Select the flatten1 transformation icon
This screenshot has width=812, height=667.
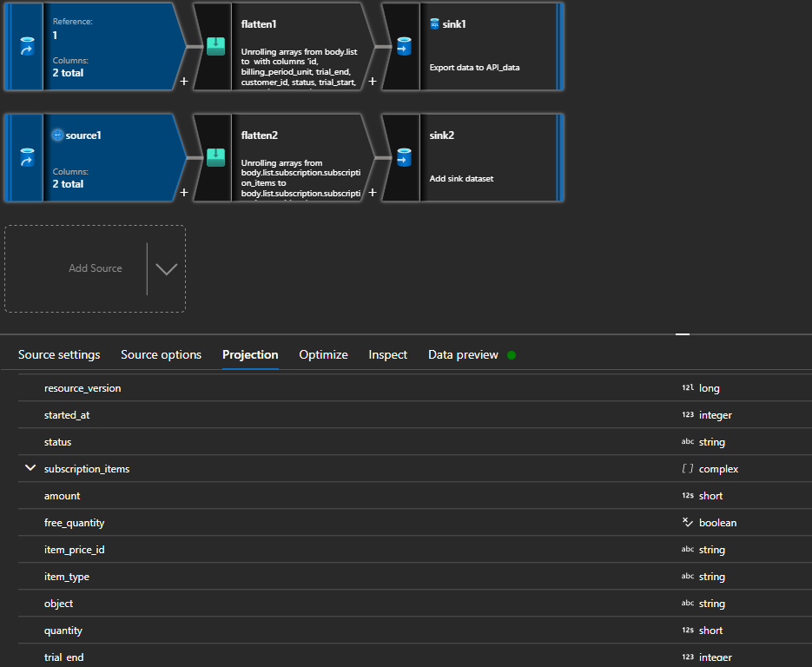point(215,47)
